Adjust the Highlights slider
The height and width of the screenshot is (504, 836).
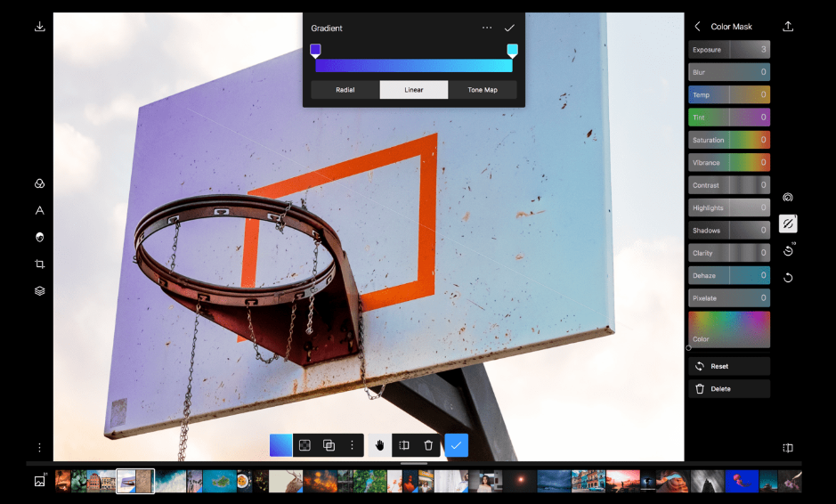(x=729, y=207)
